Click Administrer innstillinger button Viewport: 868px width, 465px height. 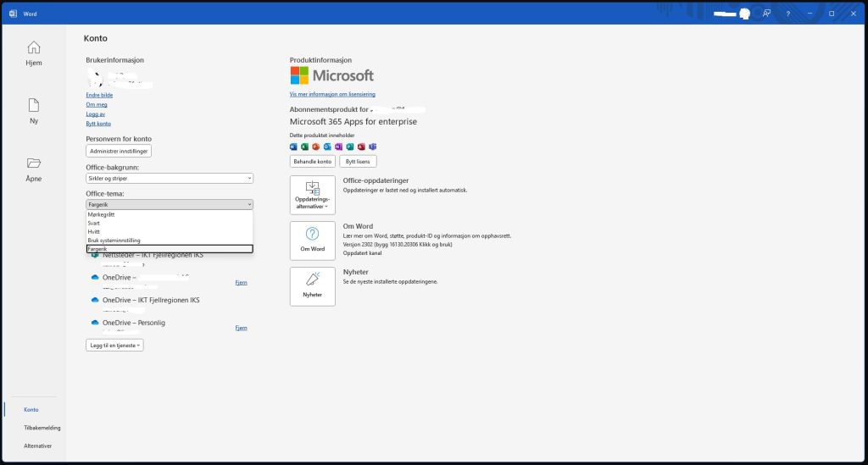click(119, 151)
